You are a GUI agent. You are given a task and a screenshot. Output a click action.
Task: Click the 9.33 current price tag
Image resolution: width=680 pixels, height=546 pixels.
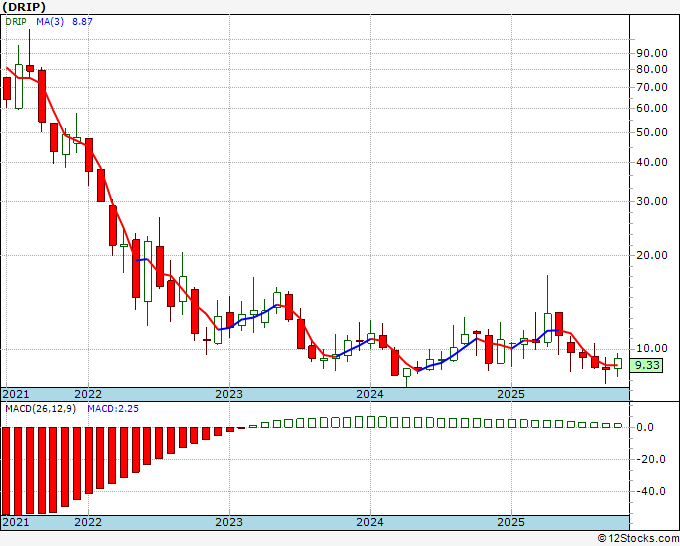(646, 365)
